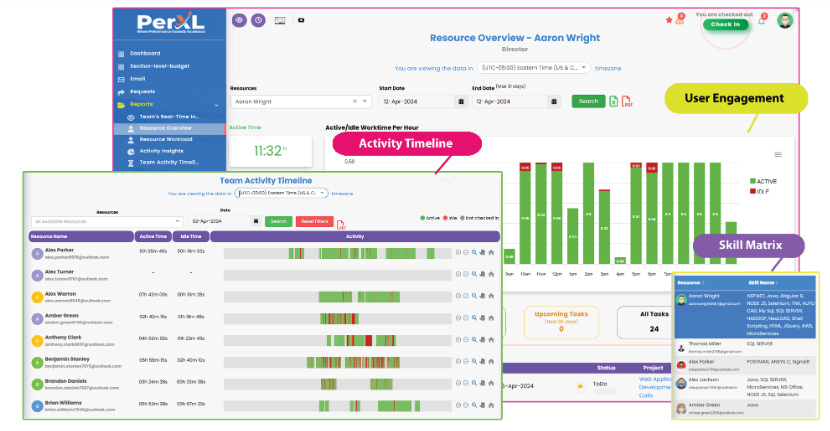The width and height of the screenshot is (830, 431).
Task: Toggle the IDLE series in chart legend
Action: pyautogui.click(x=765, y=191)
